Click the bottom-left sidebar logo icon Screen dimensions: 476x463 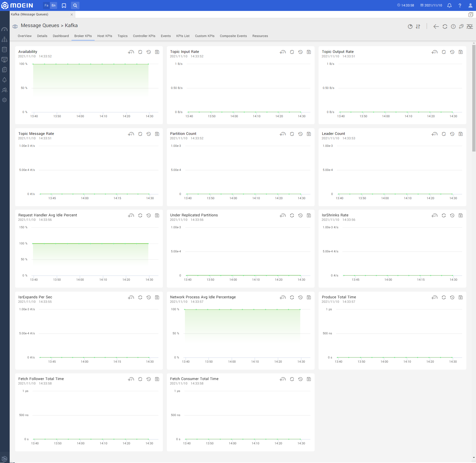4,459
